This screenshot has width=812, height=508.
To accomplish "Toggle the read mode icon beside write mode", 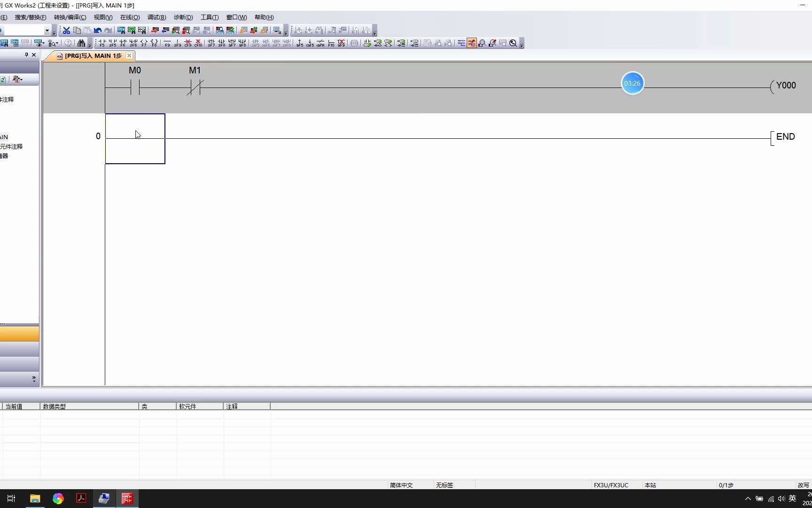I will click(461, 43).
